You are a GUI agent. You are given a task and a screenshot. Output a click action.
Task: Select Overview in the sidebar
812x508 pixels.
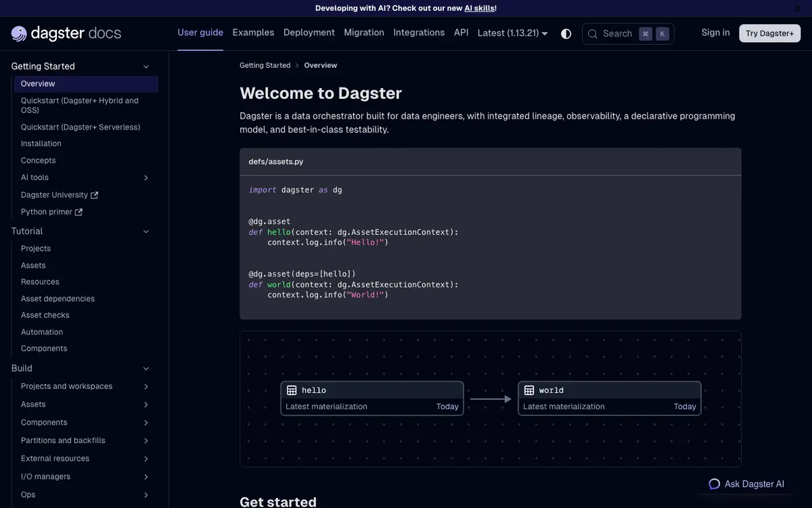point(86,84)
